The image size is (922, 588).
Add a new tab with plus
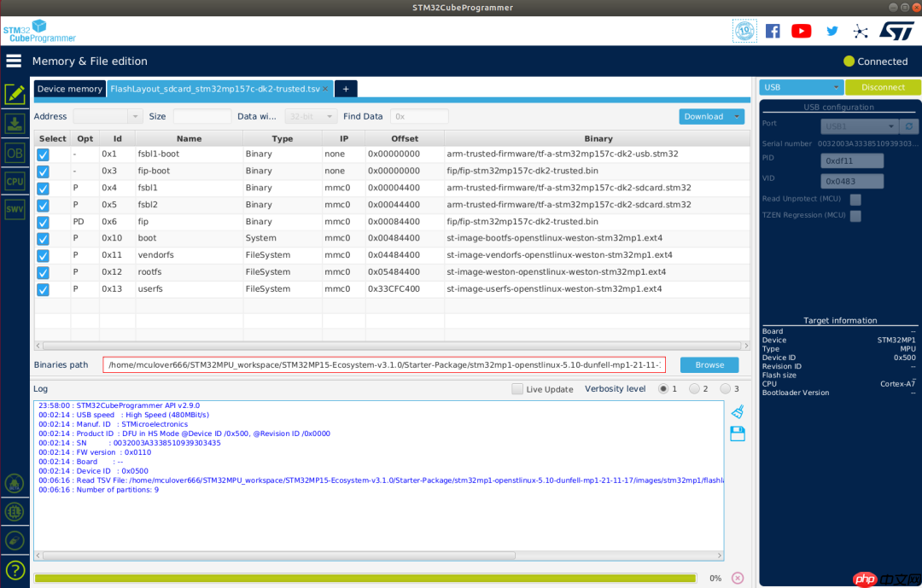(346, 89)
